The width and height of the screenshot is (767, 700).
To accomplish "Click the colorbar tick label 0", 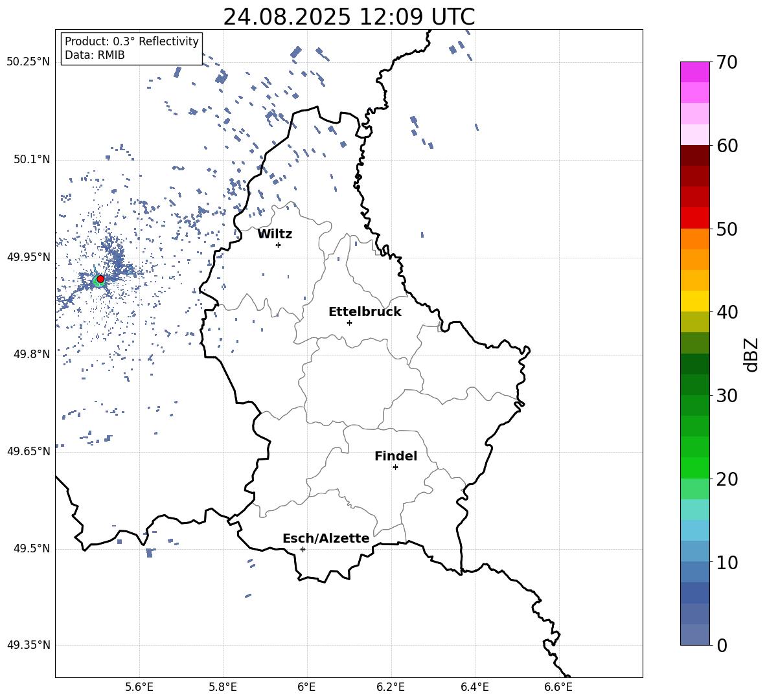I will click(722, 646).
